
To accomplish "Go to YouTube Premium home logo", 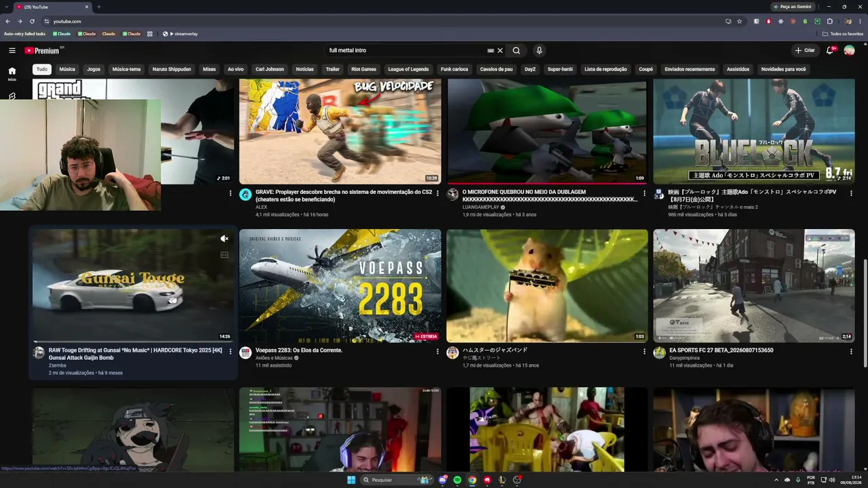I will 43,50.
